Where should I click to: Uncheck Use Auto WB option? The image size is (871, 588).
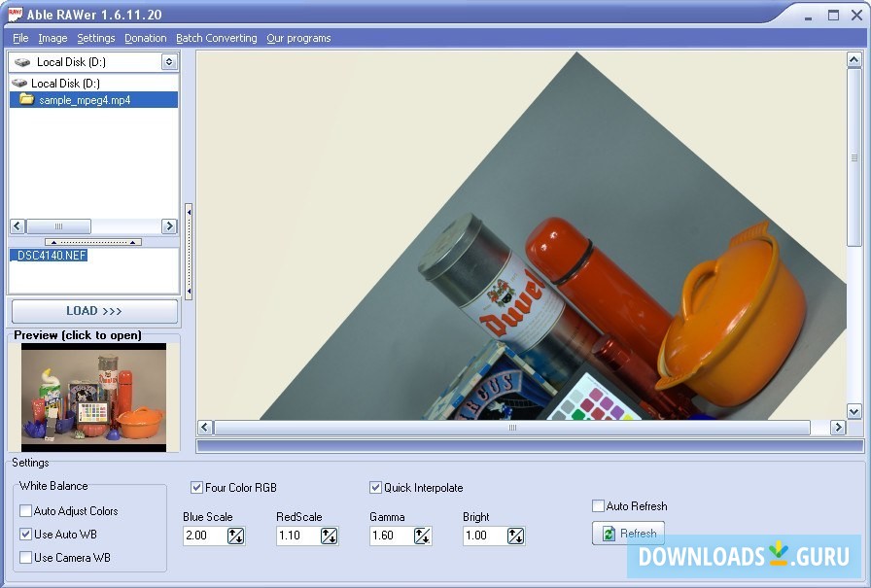26,535
